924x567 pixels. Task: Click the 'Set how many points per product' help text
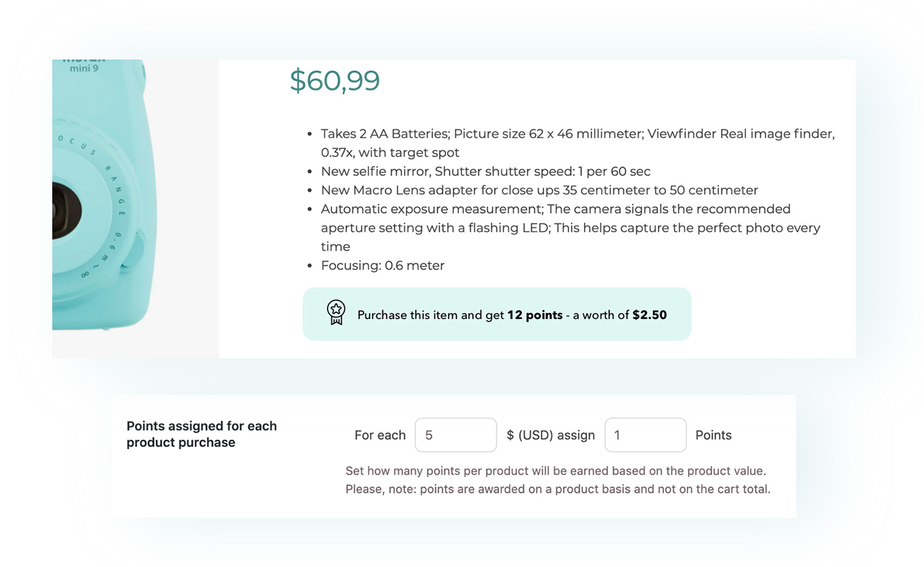(x=556, y=471)
